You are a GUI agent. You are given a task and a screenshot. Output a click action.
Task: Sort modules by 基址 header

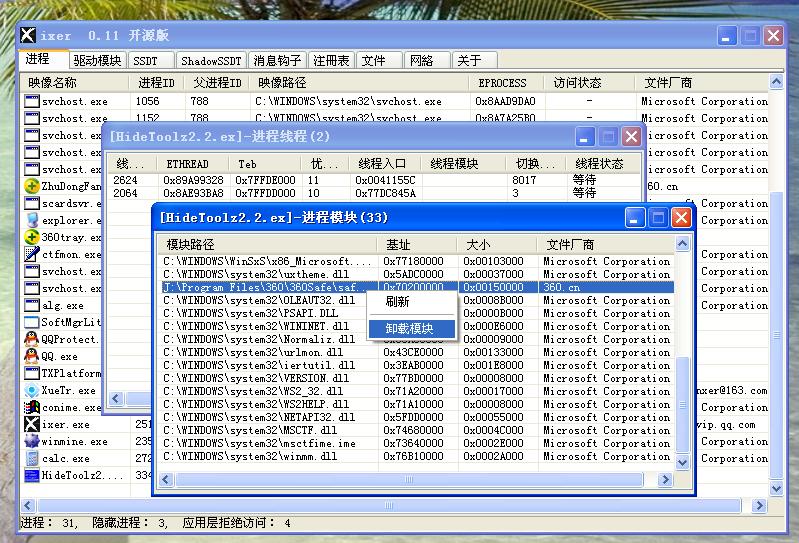point(418,245)
